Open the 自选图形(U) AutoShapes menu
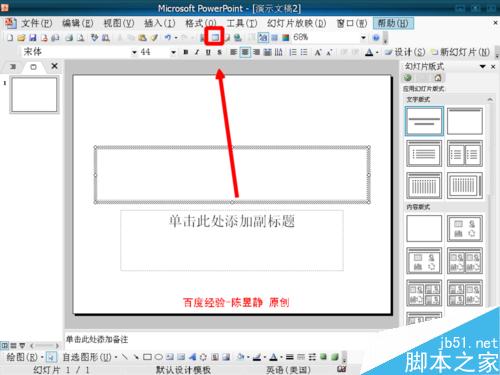The width and height of the screenshot is (500, 375). click(89, 357)
